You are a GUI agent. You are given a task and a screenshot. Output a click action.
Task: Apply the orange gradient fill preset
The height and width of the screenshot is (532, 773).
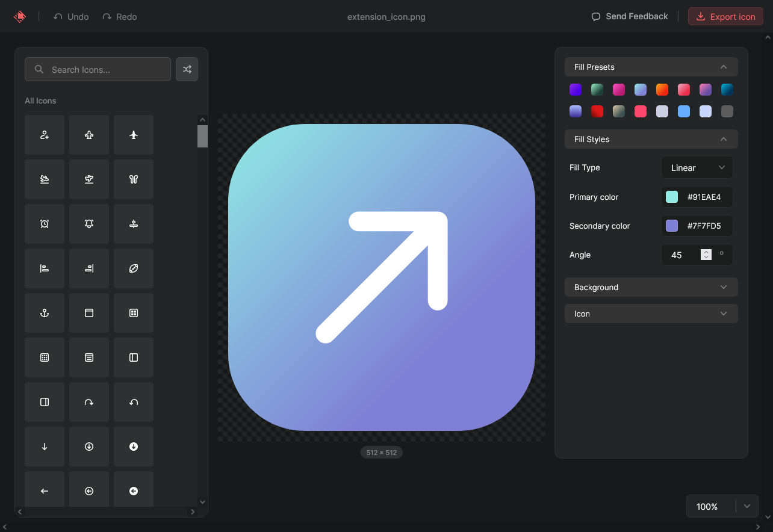662,90
